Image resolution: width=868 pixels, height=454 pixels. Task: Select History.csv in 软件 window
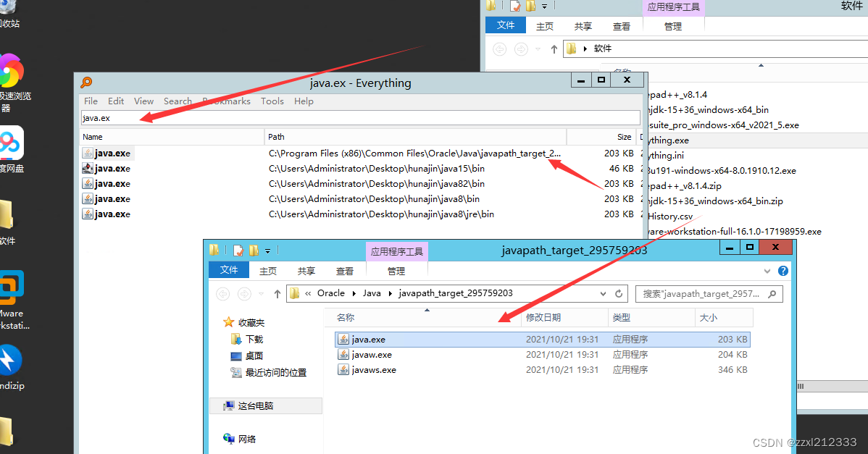tap(671, 217)
